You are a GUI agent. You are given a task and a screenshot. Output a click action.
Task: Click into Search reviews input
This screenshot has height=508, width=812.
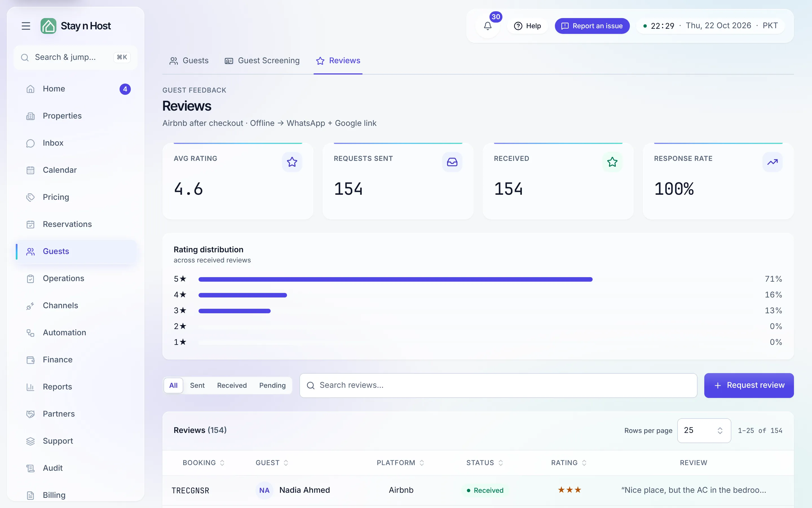(498, 385)
